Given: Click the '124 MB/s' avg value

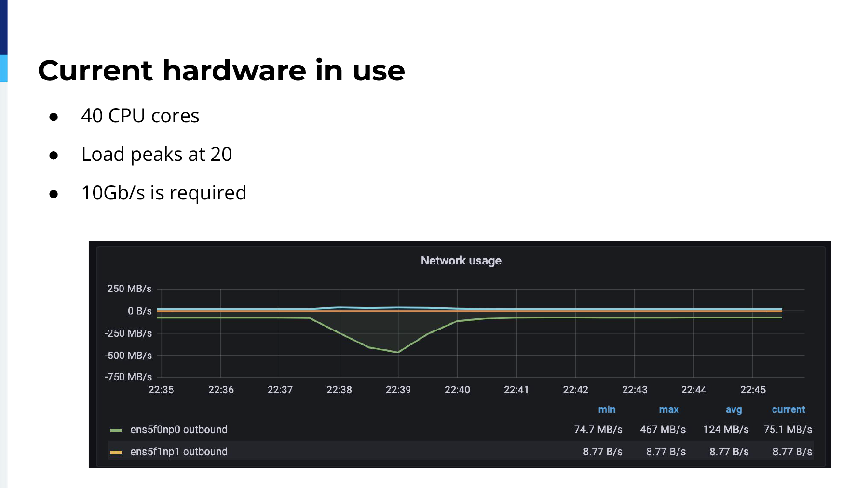Looking at the screenshot, I should (726, 430).
